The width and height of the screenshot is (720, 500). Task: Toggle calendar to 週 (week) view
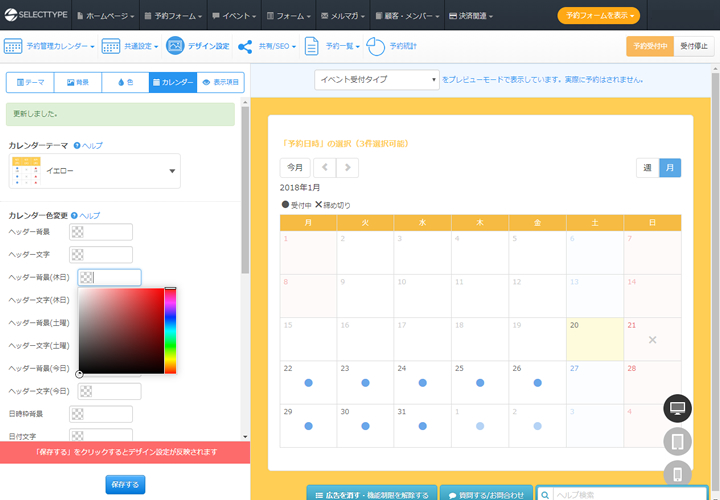(648, 168)
